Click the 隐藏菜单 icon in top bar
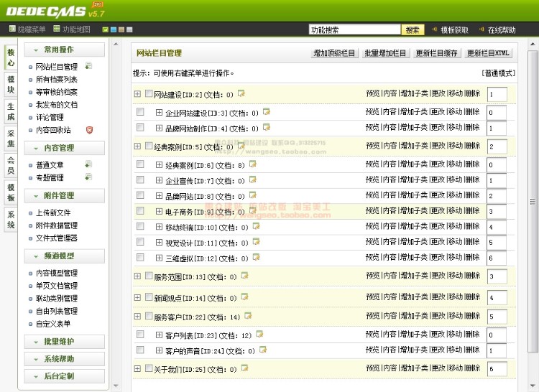This screenshot has height=392, width=539. (x=12, y=29)
